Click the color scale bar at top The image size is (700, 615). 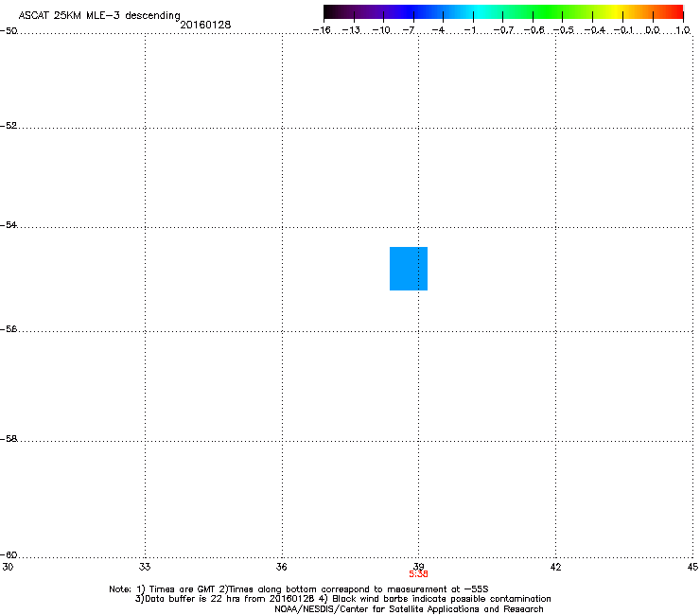pos(503,12)
